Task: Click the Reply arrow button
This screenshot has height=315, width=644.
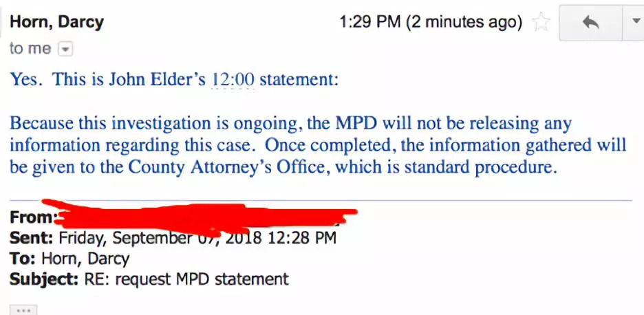Action: click(x=590, y=23)
